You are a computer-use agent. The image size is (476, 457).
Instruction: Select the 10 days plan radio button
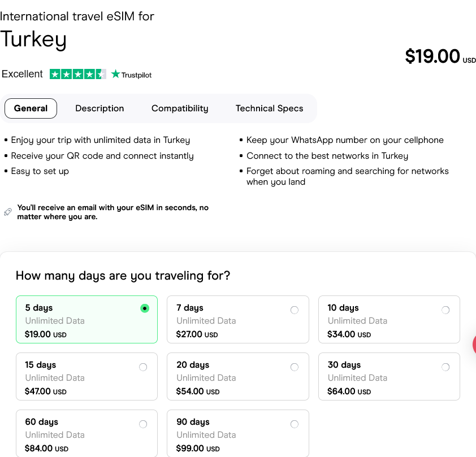click(x=445, y=310)
